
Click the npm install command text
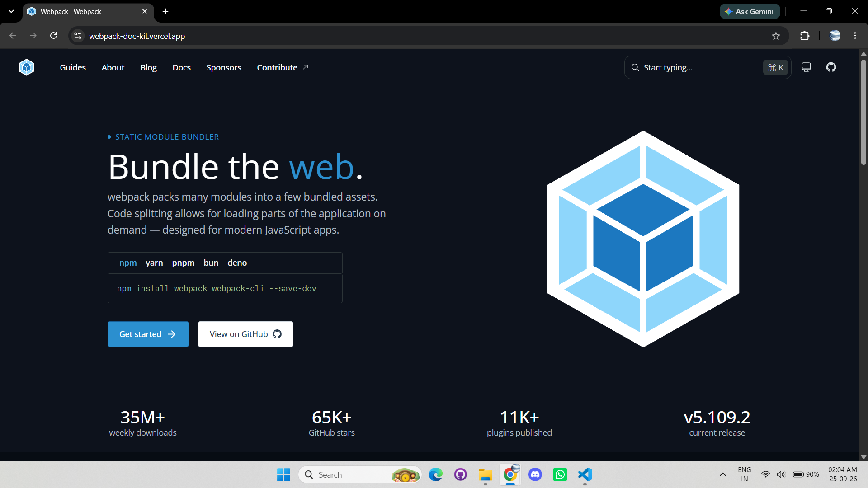point(217,288)
